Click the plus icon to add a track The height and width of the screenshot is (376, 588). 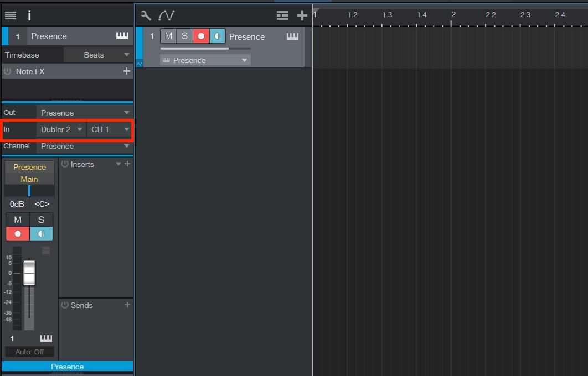302,15
